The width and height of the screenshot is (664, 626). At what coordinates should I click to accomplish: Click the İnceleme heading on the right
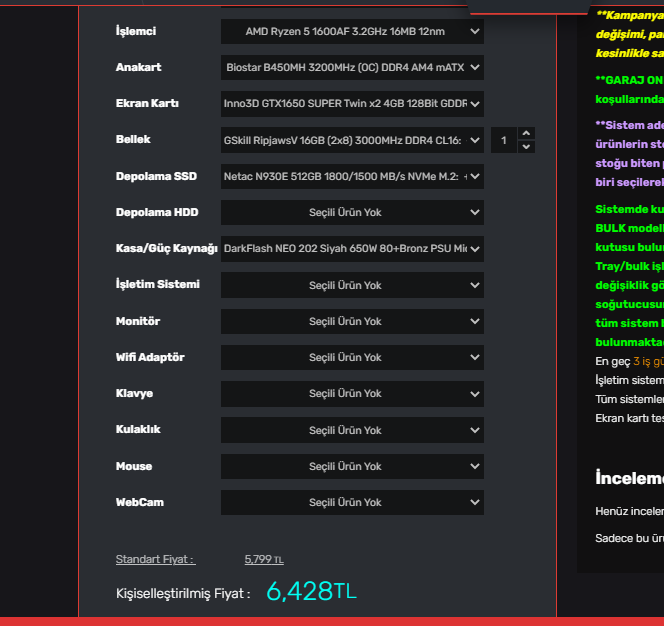(629, 478)
